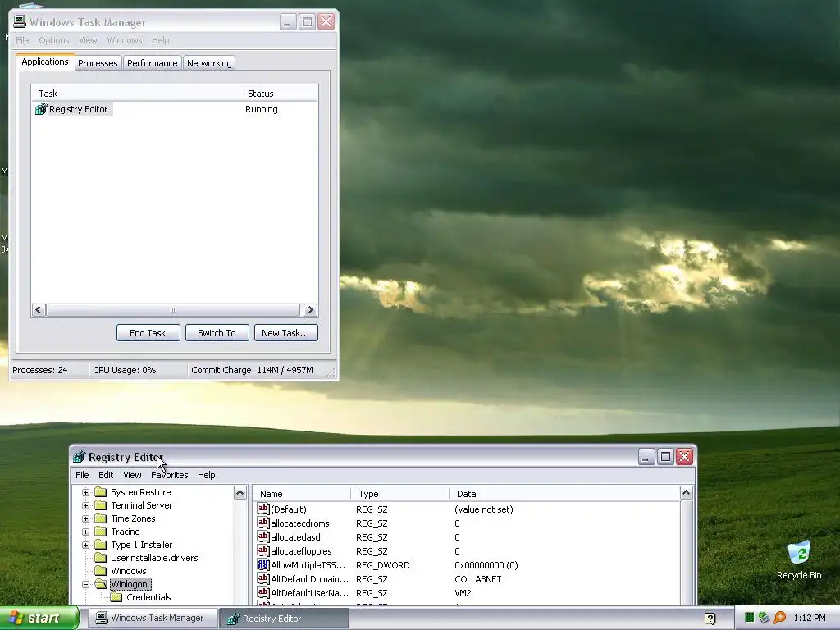Open the Performance tab
Image resolution: width=840 pixels, height=630 pixels.
152,63
